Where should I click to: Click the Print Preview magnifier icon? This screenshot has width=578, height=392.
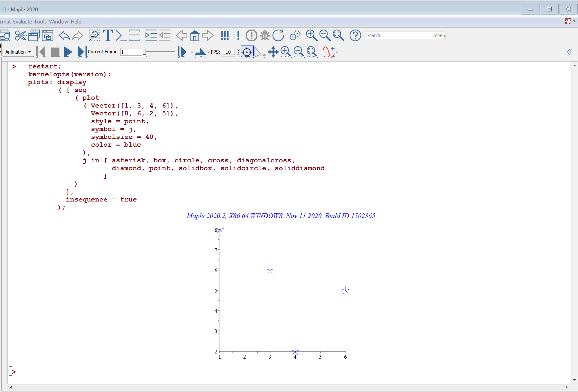pos(5,35)
